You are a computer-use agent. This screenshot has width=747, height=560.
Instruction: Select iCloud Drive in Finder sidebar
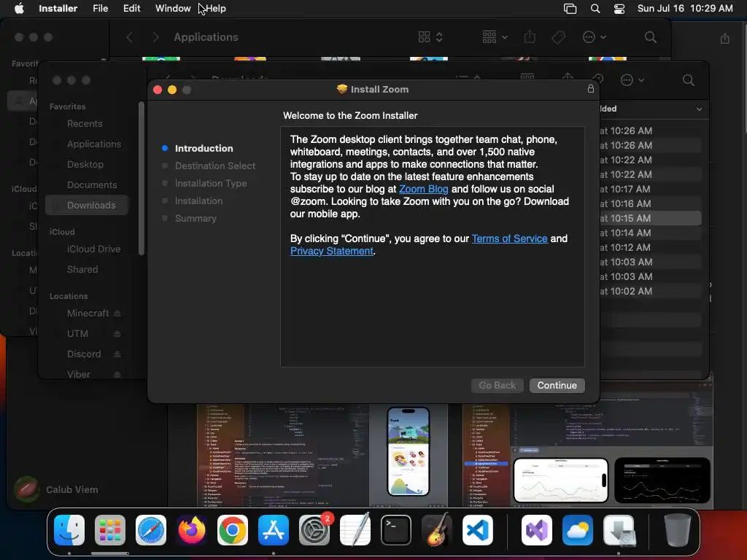pos(93,249)
